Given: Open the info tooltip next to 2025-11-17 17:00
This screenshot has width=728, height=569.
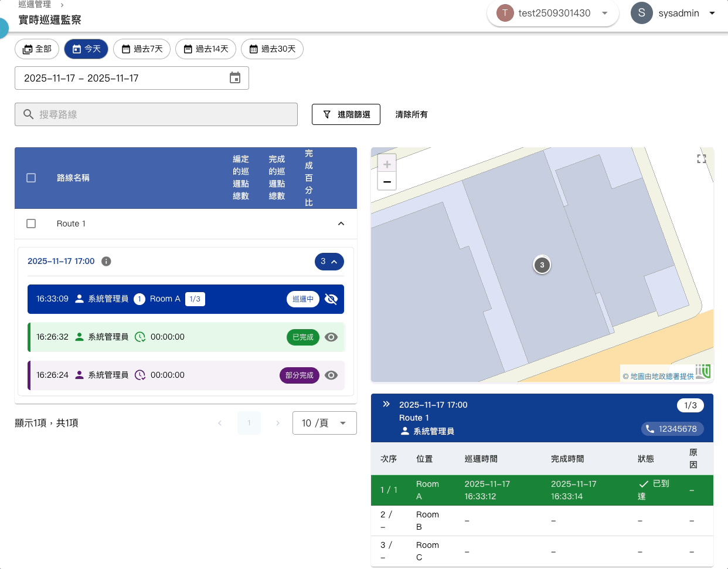Looking at the screenshot, I should 106,262.
